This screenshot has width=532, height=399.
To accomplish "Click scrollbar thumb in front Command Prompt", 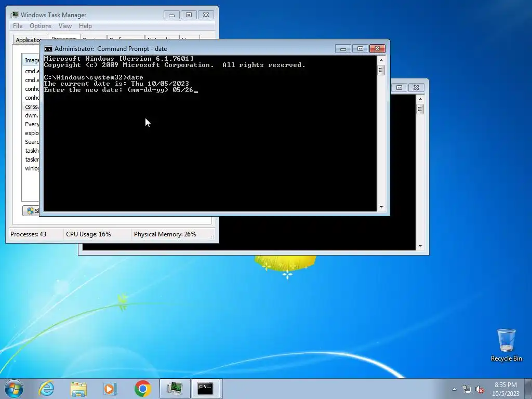I will click(381, 70).
